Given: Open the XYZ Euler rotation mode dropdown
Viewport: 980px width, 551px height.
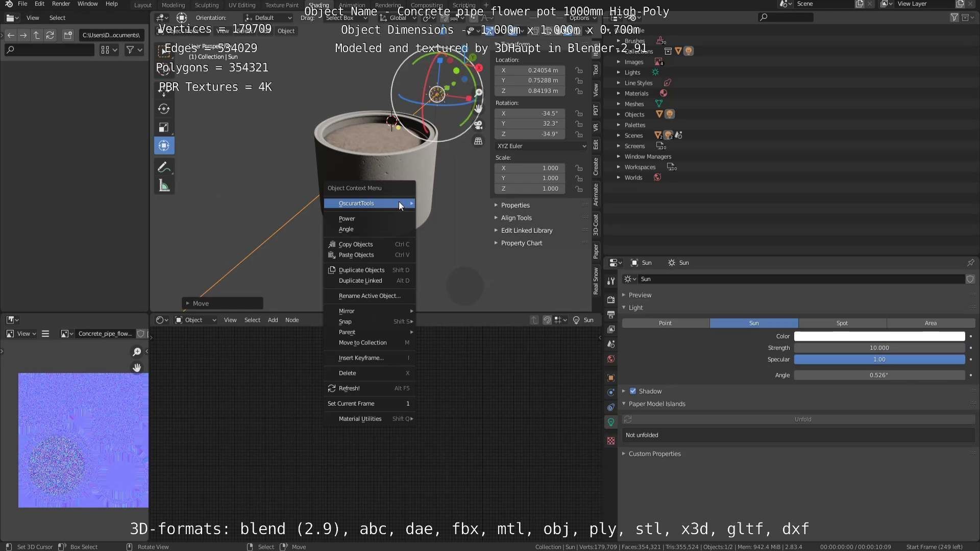Looking at the screenshot, I should point(541,146).
